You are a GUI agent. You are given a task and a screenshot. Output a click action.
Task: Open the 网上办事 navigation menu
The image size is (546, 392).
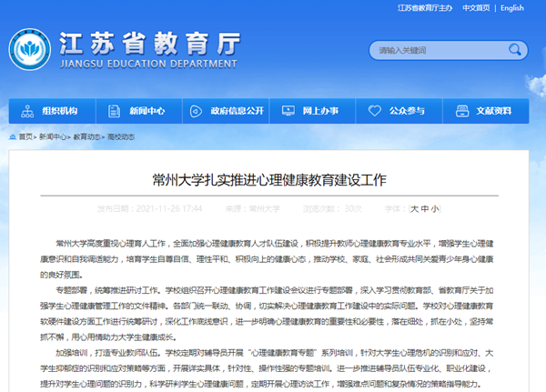(x=320, y=111)
